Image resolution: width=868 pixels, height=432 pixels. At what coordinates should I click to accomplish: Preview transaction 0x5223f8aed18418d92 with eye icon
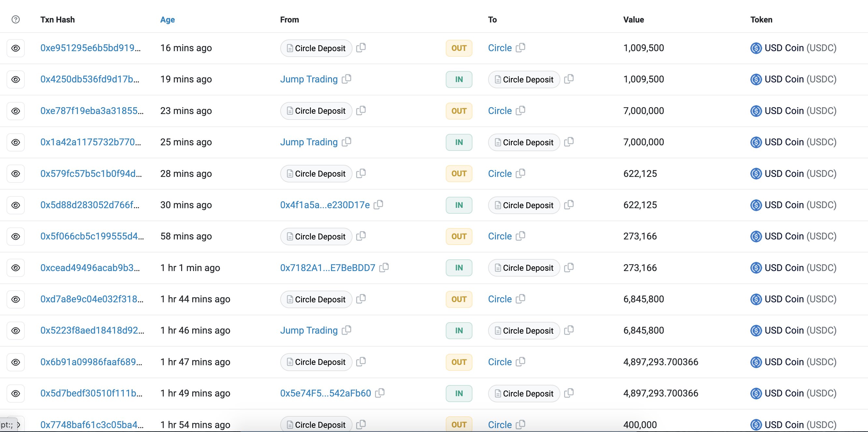pyautogui.click(x=16, y=331)
